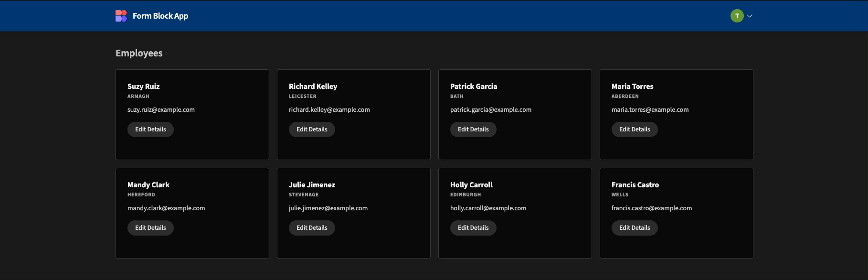Edit details for Suzy Ruiz
Screen dimensions: 868x280
click(x=150, y=129)
